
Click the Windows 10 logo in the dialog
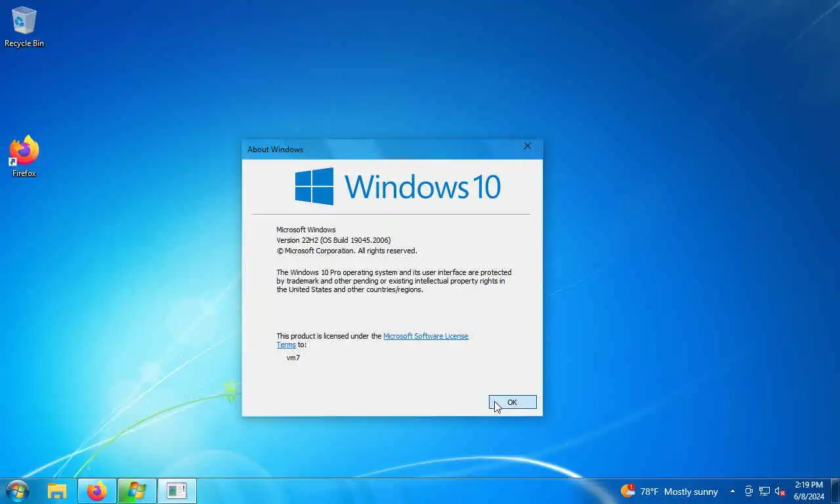(x=398, y=186)
